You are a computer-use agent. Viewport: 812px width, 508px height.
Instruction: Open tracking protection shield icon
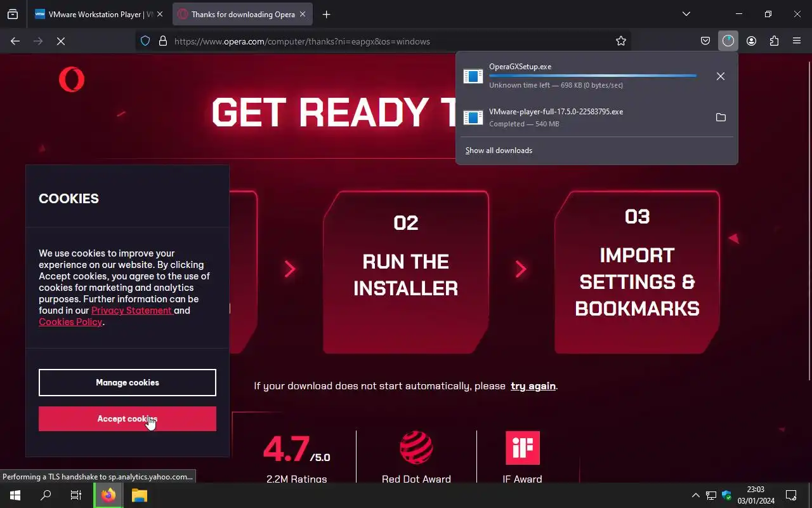coord(145,41)
